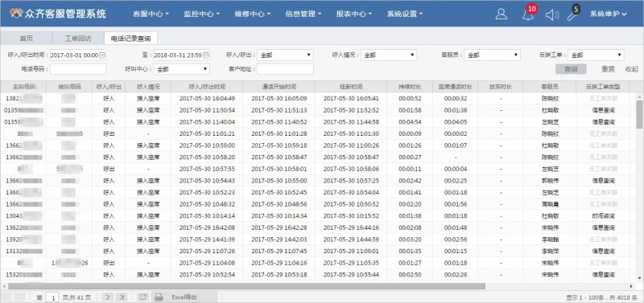Open the 客服中心 menu
The image size is (644, 303).
tap(151, 14)
